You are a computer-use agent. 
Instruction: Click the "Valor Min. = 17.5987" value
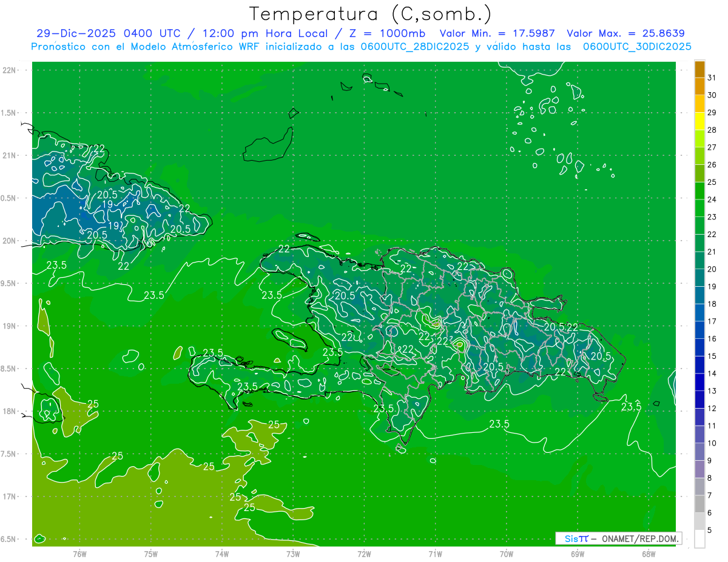point(497,34)
